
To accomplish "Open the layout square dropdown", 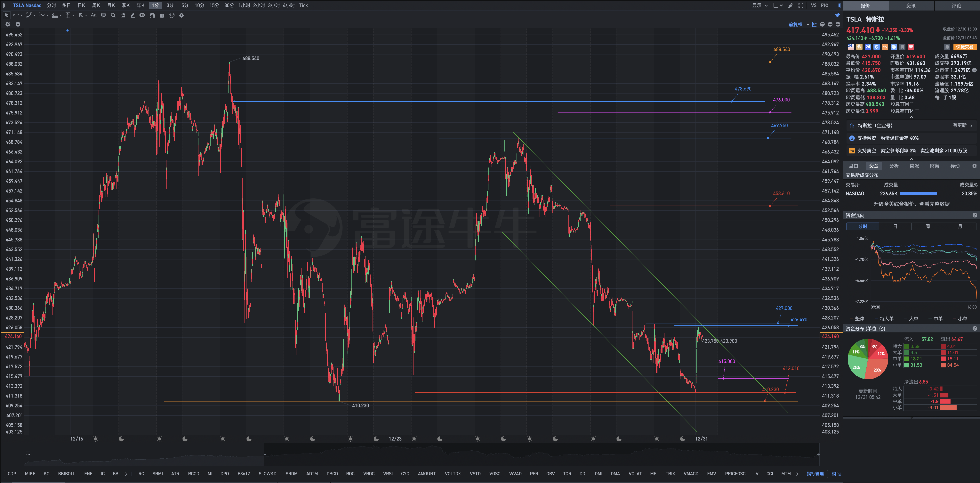I will (778, 5).
